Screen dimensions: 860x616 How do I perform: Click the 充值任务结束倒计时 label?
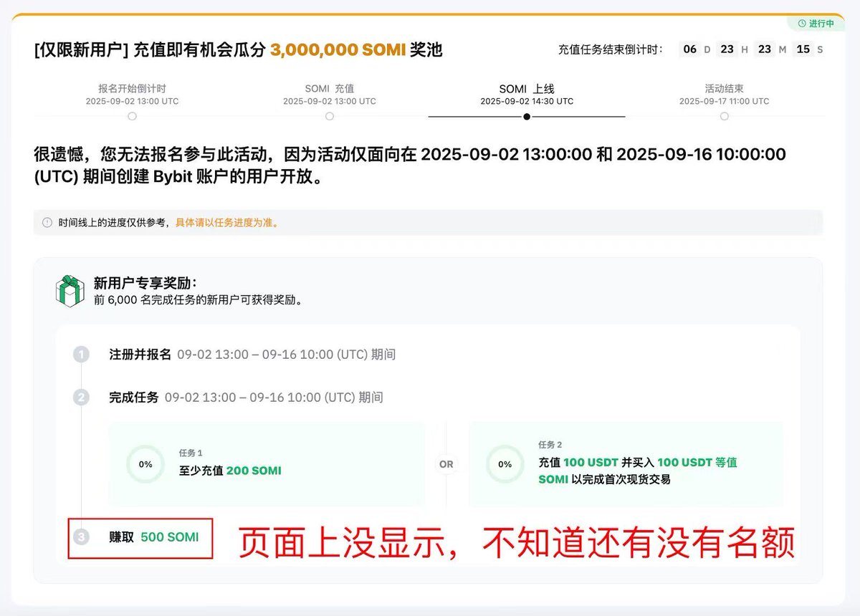[x=611, y=49]
